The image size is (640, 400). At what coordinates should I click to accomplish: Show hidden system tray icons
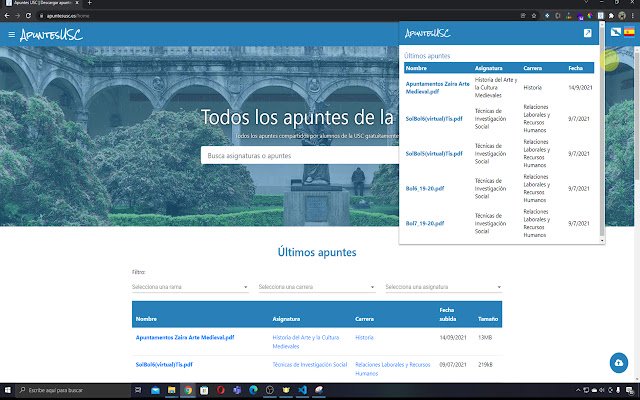pos(578,390)
